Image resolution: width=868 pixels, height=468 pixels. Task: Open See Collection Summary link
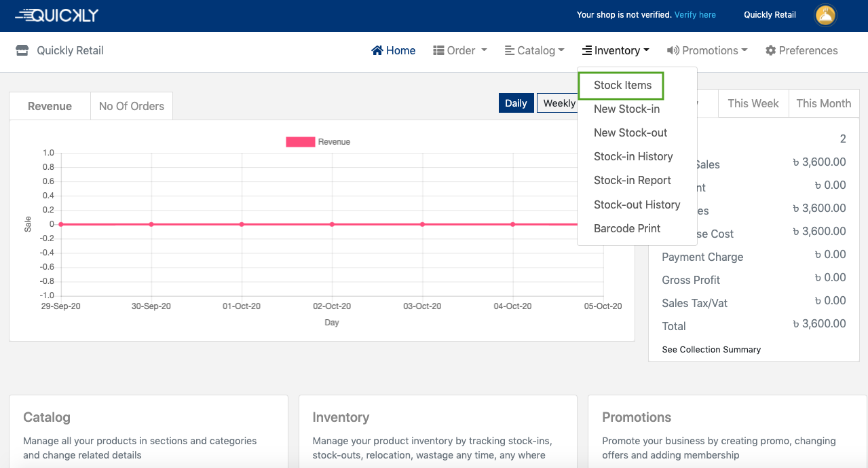click(x=711, y=350)
